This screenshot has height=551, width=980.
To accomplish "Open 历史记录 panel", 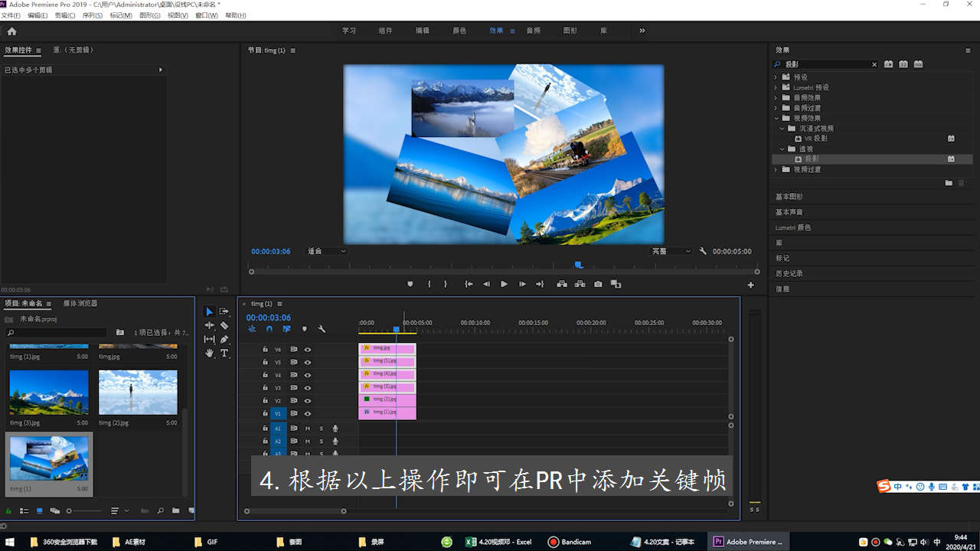I will pos(789,273).
